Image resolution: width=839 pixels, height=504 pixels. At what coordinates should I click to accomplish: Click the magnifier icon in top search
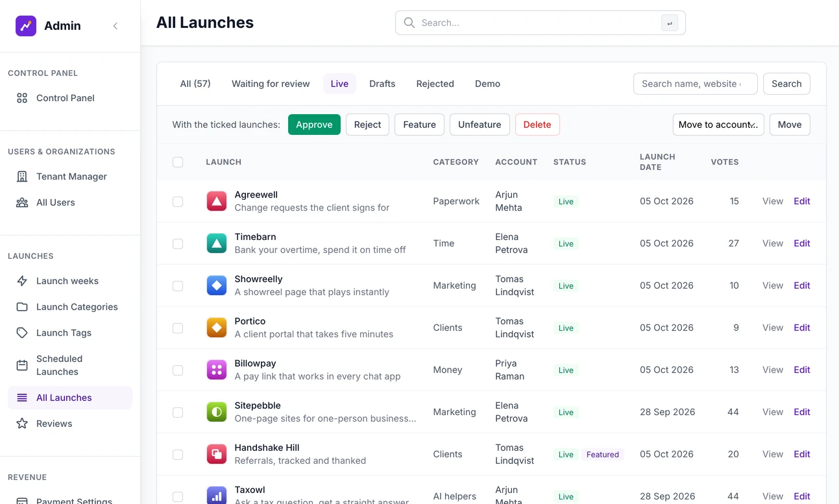point(409,23)
